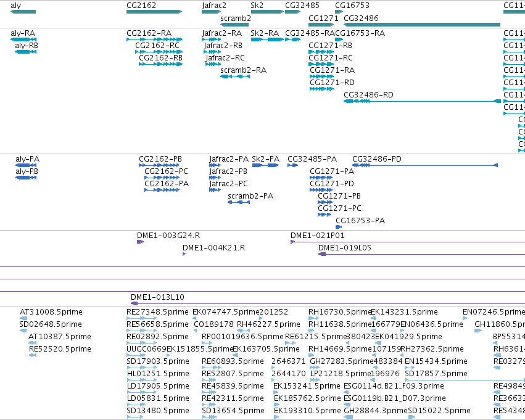Click the 'CG1271-PA' protein label

(x=332, y=171)
